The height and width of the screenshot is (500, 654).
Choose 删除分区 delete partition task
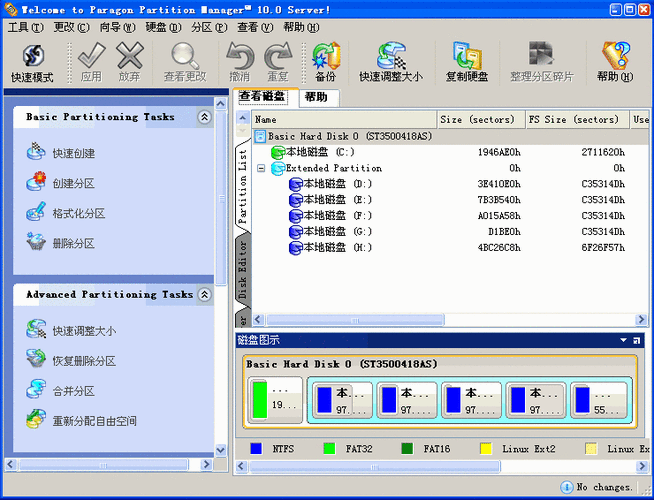(61, 243)
